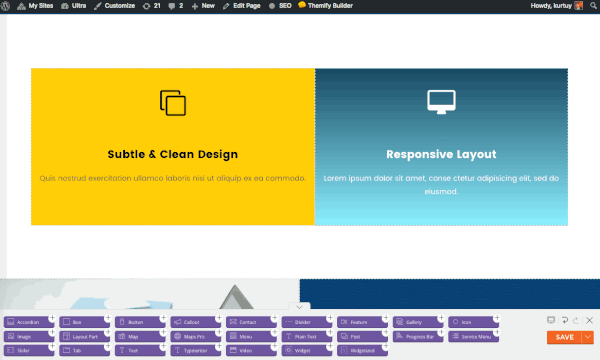Screen dimensions: 600x360
Task: Open the responsive preview icon
Action: pos(551,320)
